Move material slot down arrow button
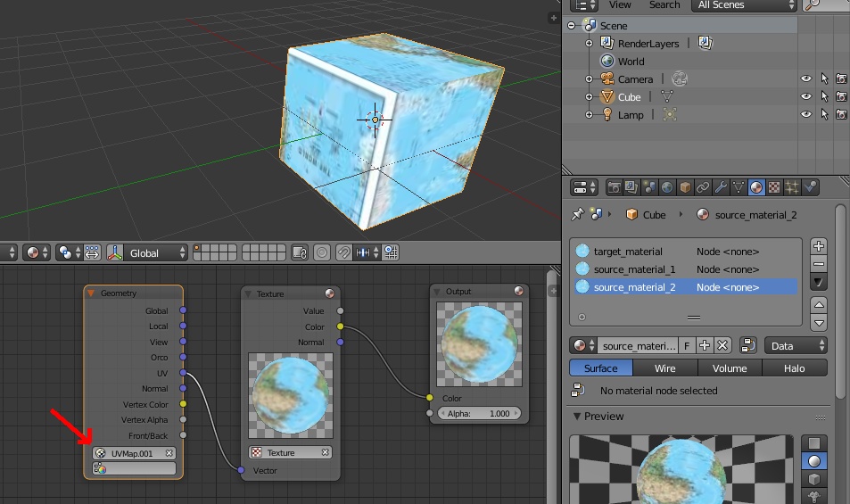 coord(819,323)
